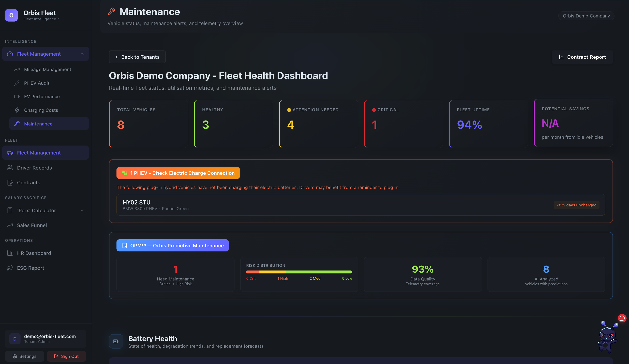Click the Sign Out button
The width and height of the screenshot is (629, 364).
(x=66, y=356)
